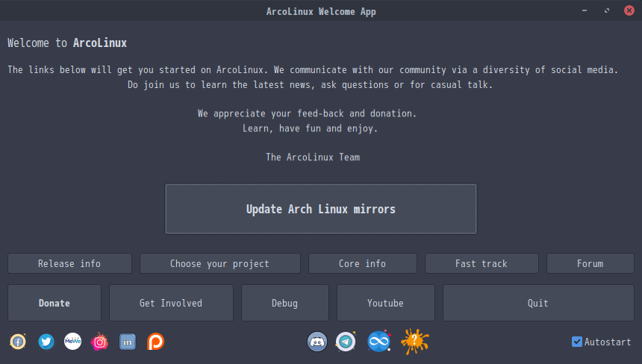Screen dimensions: 642x364
Task: Quit the welcome app
Action: [x=538, y=303]
